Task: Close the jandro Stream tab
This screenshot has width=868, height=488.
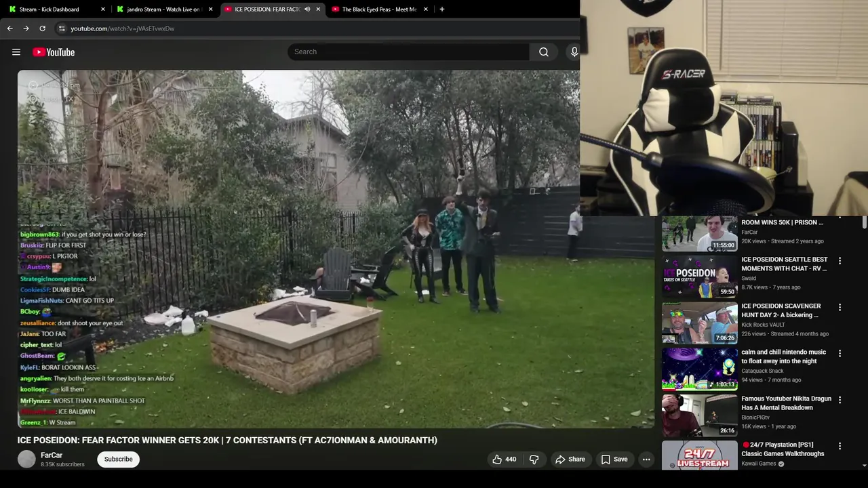Action: (x=211, y=9)
